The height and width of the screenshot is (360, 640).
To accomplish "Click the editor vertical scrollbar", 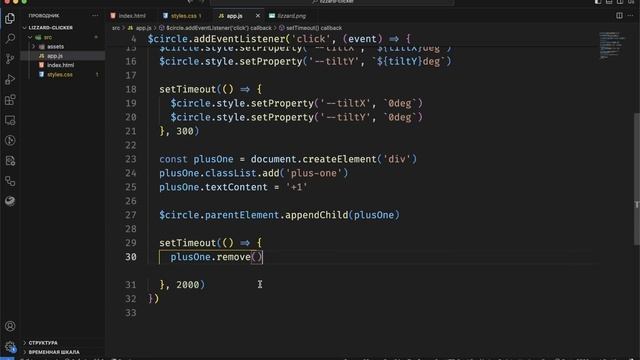I will pos(636,178).
